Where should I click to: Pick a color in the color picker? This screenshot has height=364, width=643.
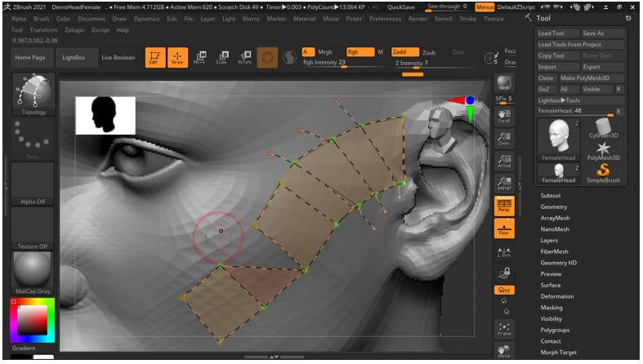(33, 321)
